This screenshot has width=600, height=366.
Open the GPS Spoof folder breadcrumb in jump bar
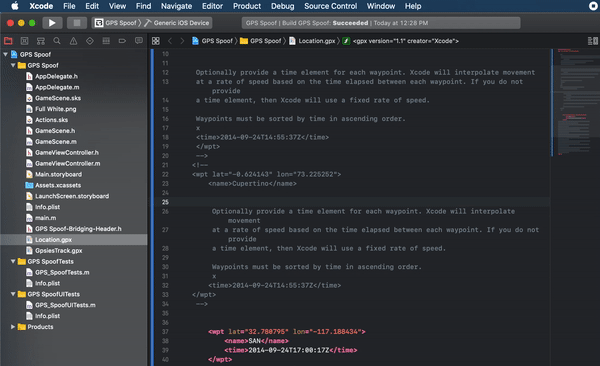pos(261,41)
